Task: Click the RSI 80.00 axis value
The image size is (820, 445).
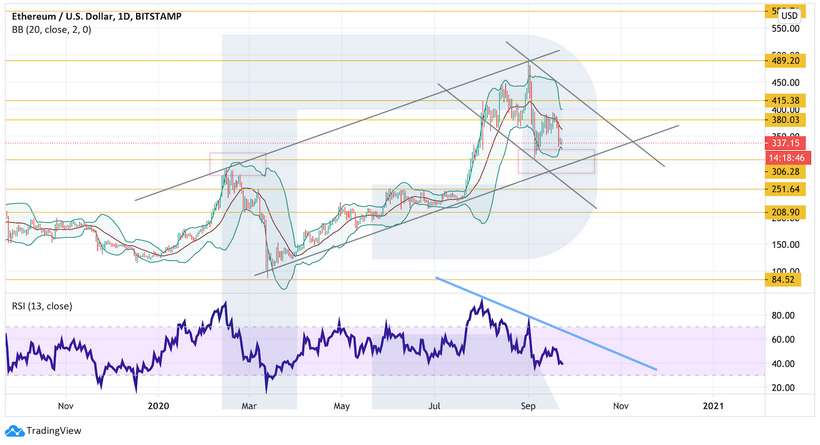Action: click(783, 315)
